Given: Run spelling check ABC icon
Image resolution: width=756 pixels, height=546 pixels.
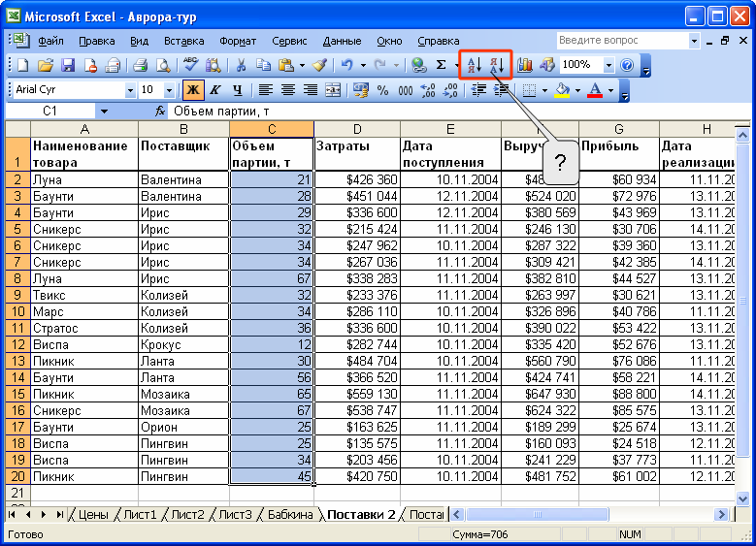Looking at the screenshot, I should coord(191,65).
